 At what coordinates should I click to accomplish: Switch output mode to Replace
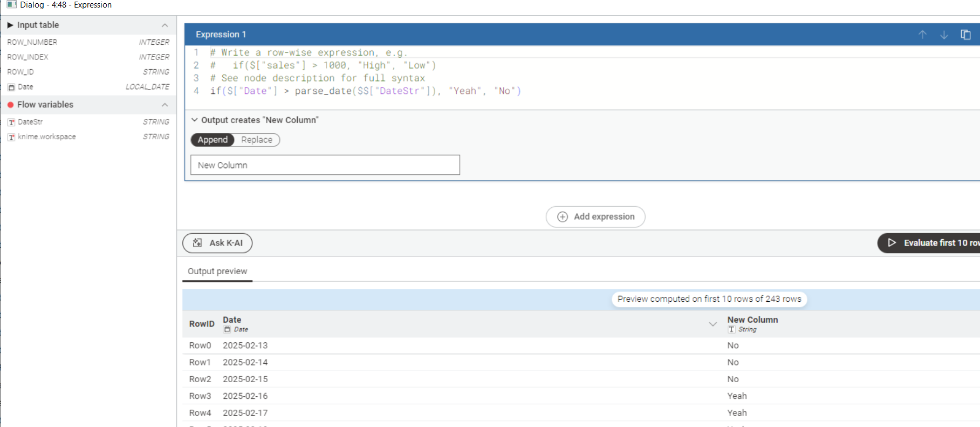[257, 140]
